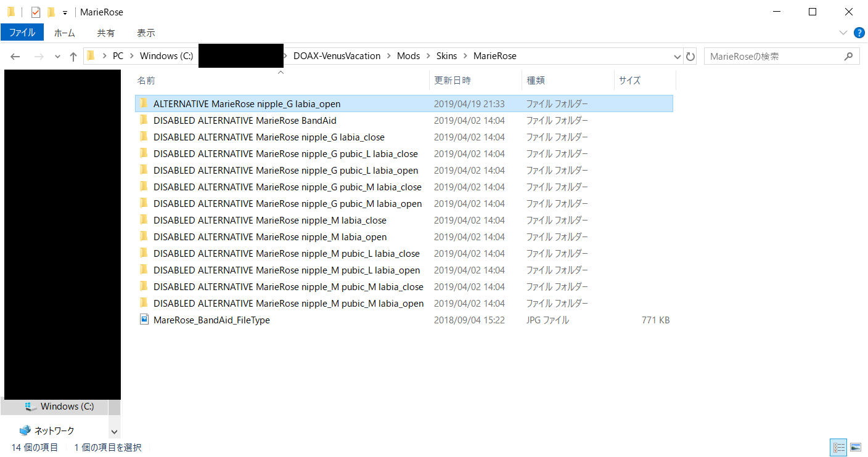
Task: Select folder nipple_M pubic_L labia_open
Action: coord(404,270)
